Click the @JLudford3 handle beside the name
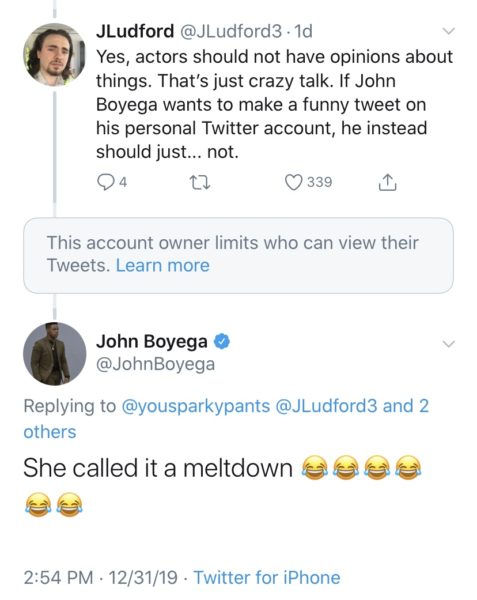This screenshot has height=600, width=477. coord(230,31)
